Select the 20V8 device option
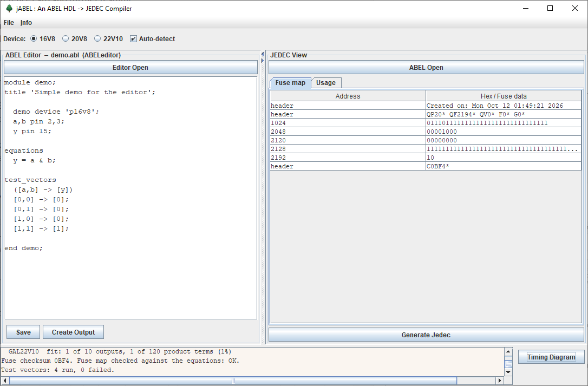 (x=75, y=38)
